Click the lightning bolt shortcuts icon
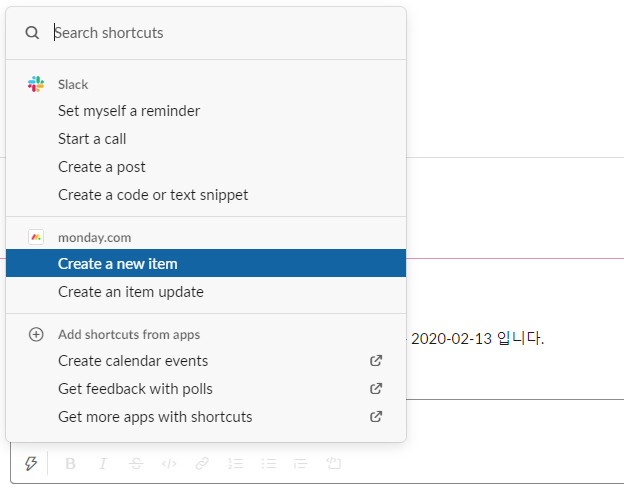 point(31,463)
